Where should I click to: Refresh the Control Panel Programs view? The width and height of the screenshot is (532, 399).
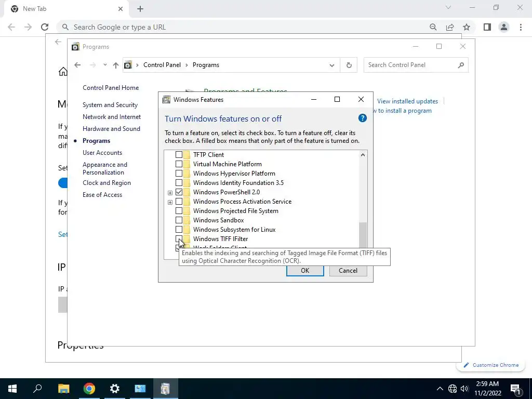[349, 65]
